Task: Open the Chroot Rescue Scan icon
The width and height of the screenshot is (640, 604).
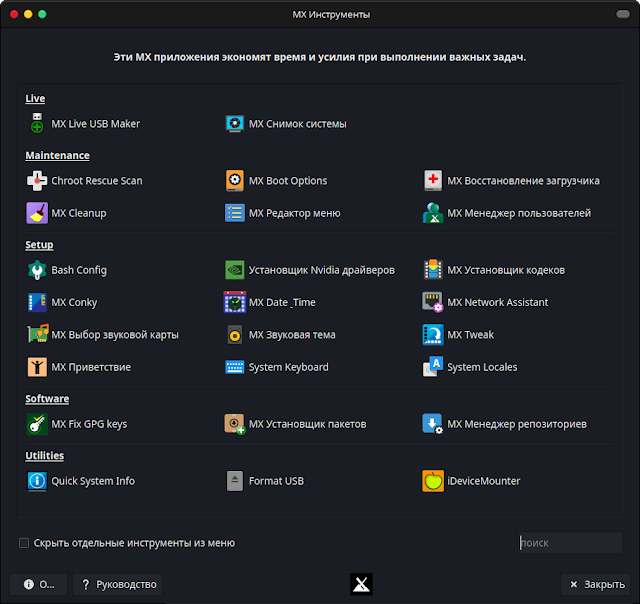Action: pyautogui.click(x=37, y=180)
